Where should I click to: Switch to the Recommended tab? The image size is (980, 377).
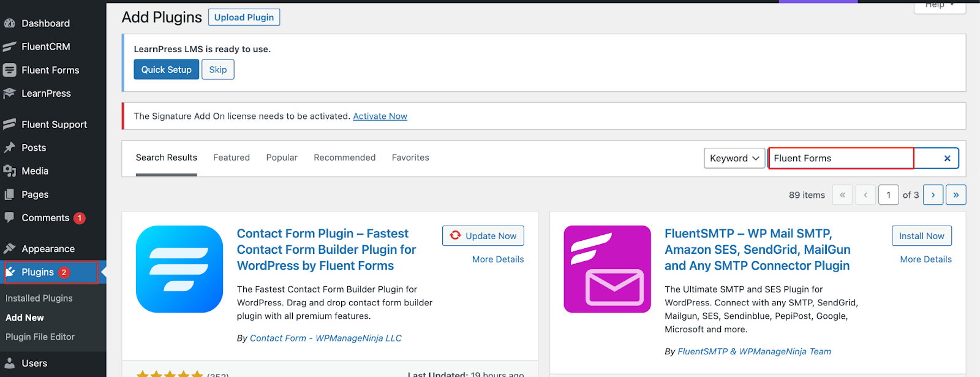tap(345, 158)
